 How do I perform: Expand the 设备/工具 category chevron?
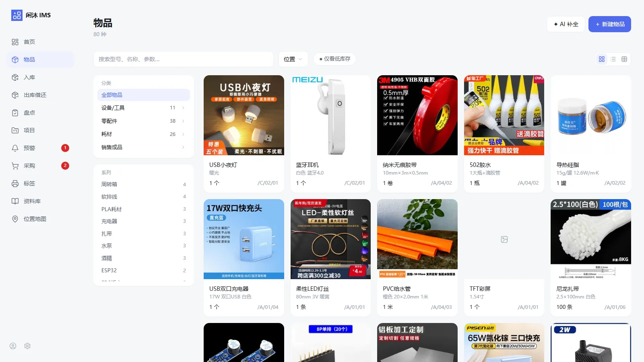[x=183, y=108]
